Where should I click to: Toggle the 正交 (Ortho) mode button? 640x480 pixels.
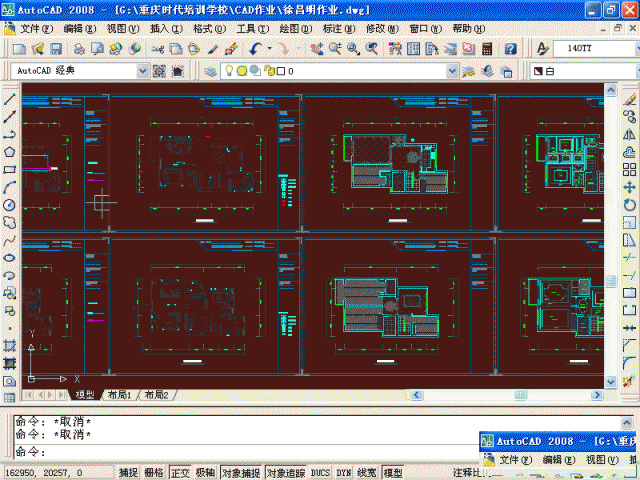[180, 473]
